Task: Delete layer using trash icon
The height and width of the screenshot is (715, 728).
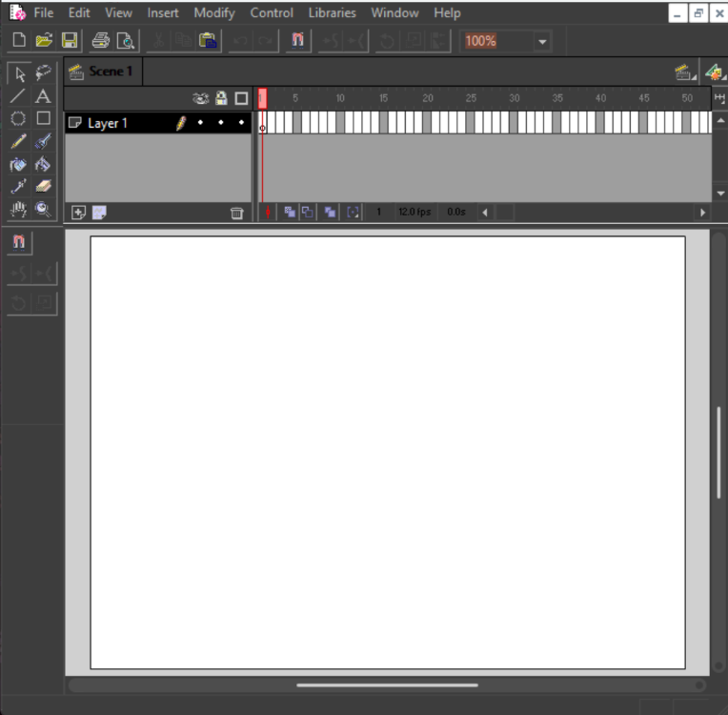Action: pos(236,213)
